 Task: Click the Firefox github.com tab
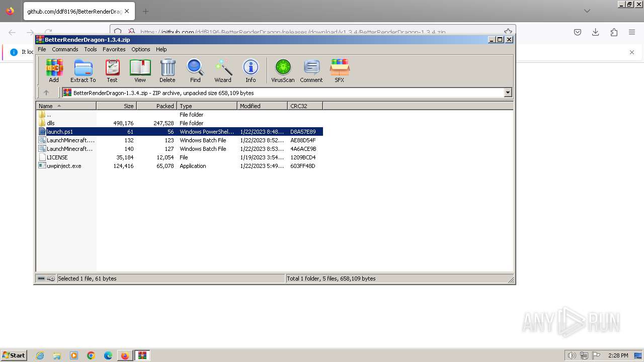click(x=79, y=11)
